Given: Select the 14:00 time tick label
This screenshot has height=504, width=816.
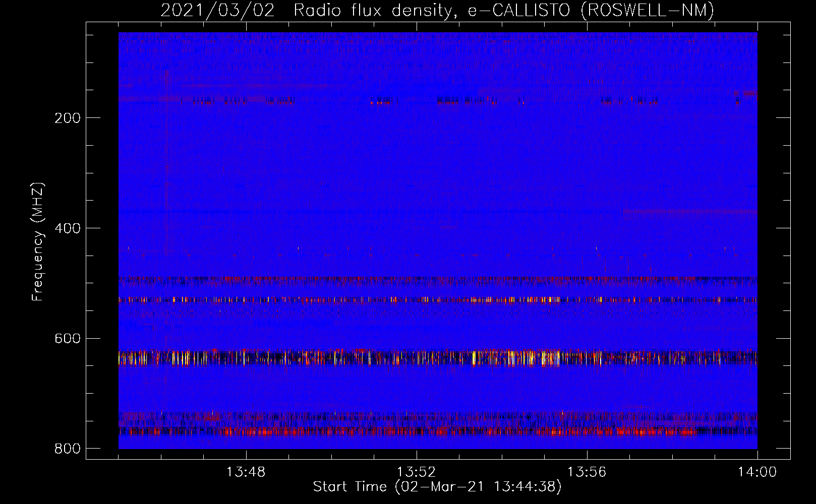Looking at the screenshot, I should [x=757, y=472].
